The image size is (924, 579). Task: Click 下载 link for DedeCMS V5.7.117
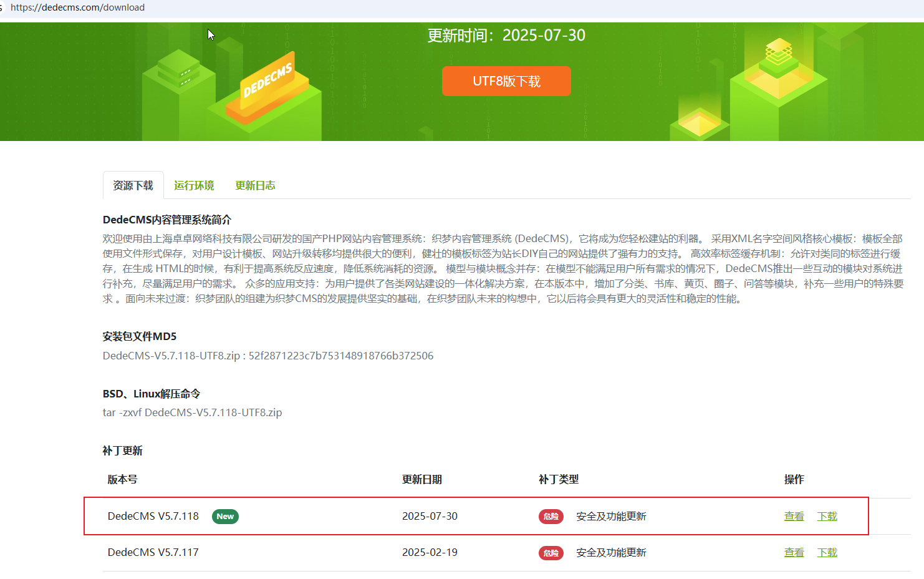pos(827,552)
